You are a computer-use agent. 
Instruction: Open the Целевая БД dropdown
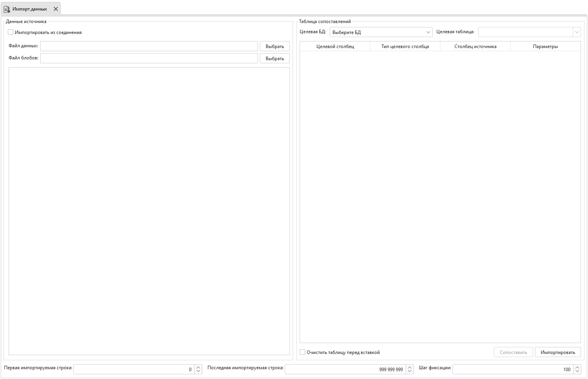click(x=381, y=32)
